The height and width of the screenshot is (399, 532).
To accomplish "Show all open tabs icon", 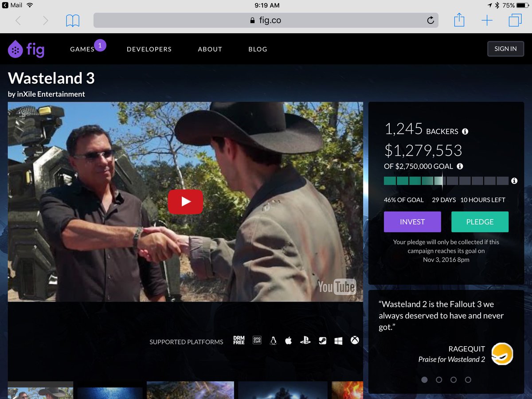I will [x=515, y=20].
